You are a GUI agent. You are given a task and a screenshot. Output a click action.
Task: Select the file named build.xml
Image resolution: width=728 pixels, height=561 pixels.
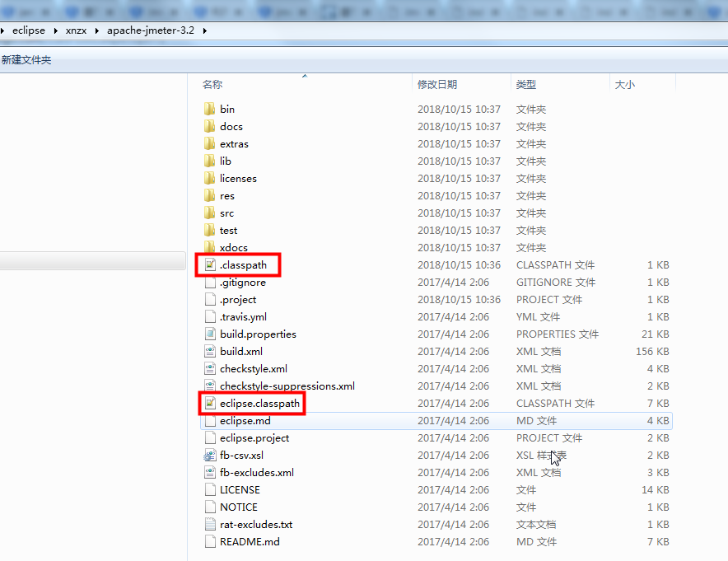(x=241, y=352)
